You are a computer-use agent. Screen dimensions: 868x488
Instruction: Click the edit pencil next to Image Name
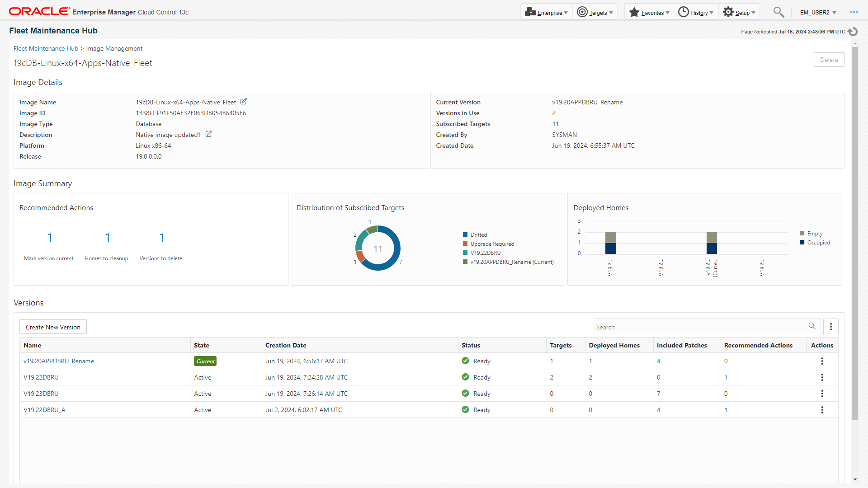tap(243, 102)
